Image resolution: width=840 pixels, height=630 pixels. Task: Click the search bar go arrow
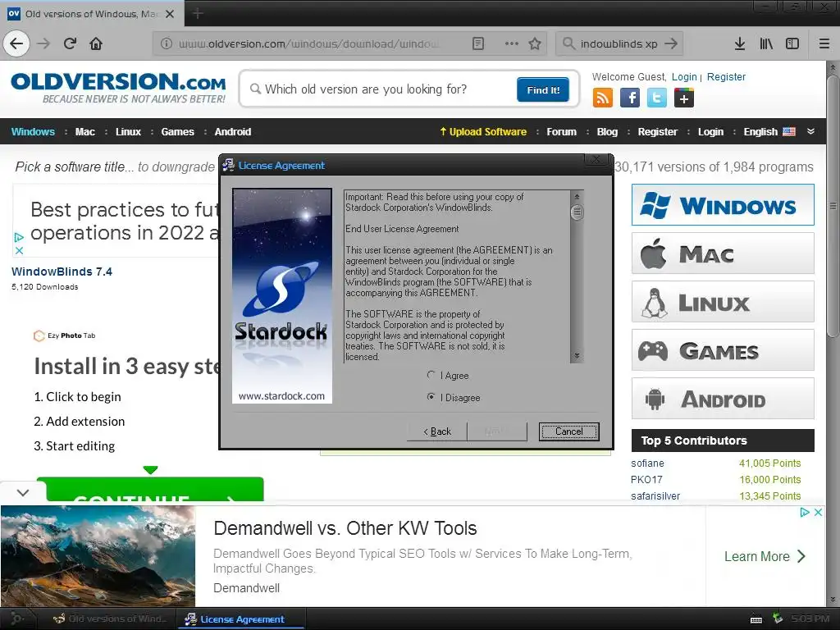(x=671, y=43)
